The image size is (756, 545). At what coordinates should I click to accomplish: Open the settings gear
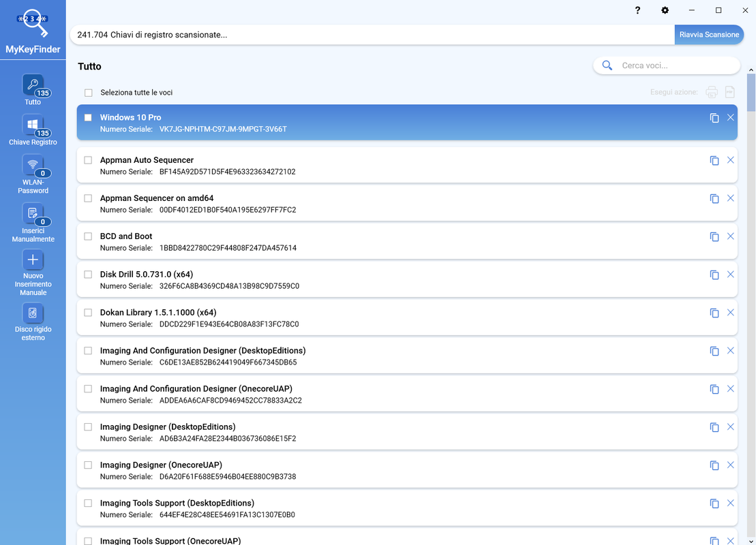coord(665,10)
